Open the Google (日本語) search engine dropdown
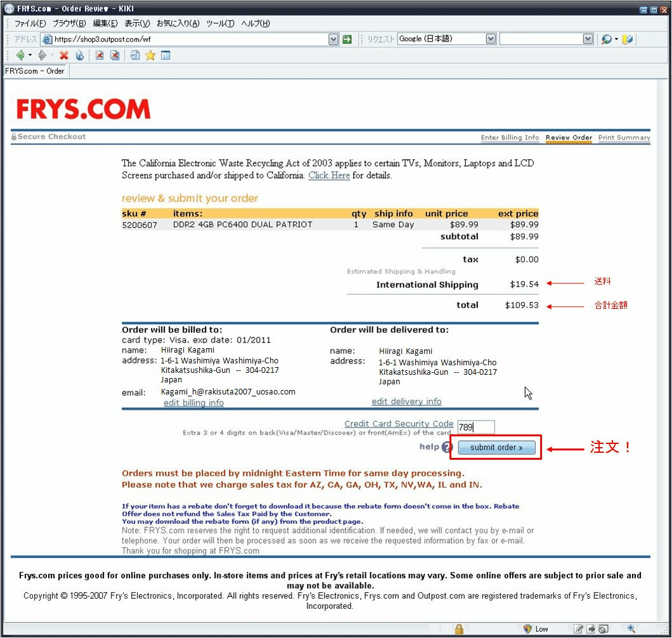 coord(491,39)
